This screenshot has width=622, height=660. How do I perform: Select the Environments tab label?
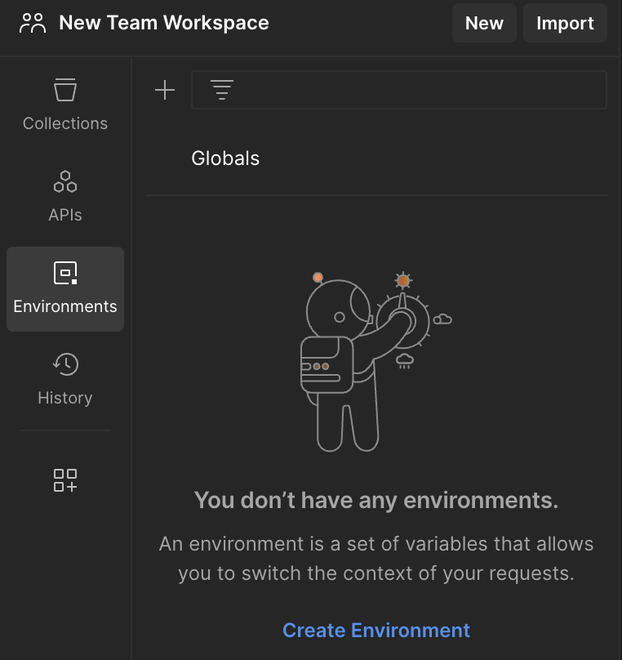point(65,307)
